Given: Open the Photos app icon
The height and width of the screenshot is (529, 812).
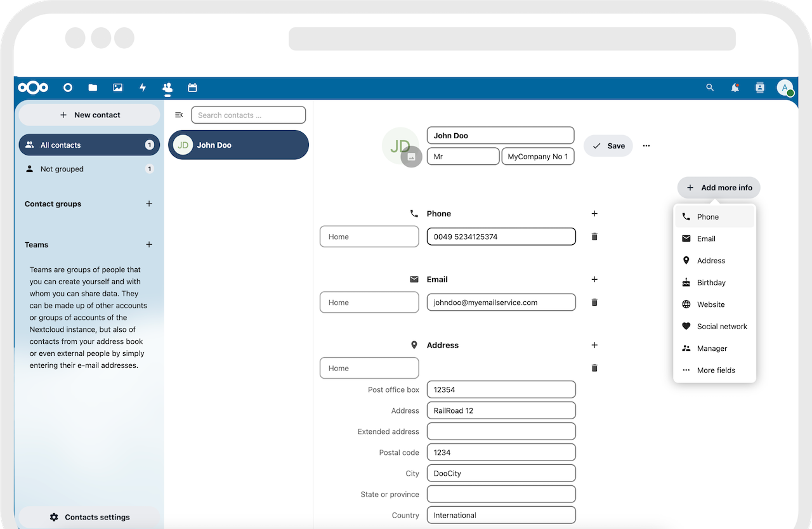Looking at the screenshot, I should (117, 88).
